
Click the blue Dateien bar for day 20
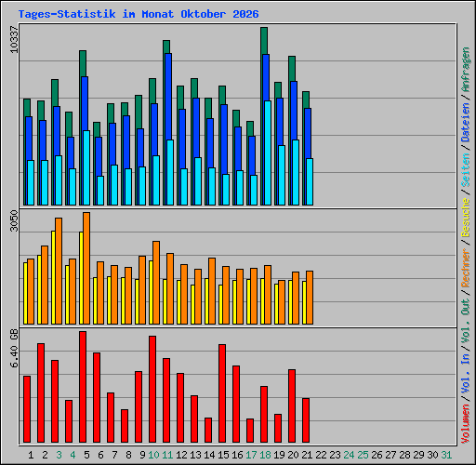click(x=294, y=110)
